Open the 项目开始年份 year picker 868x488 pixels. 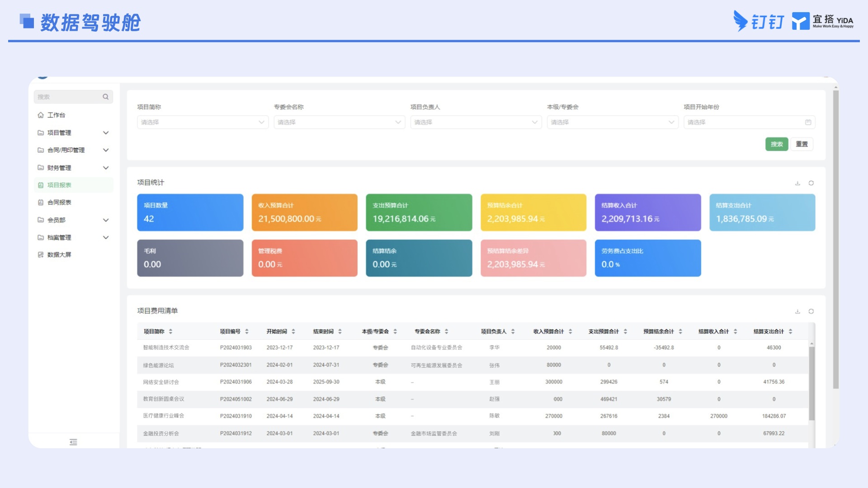tap(750, 122)
